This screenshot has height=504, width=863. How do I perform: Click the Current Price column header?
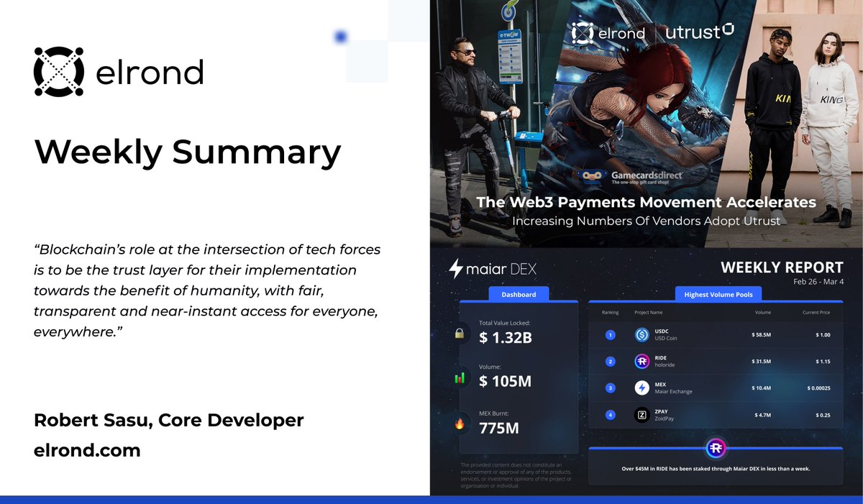point(817,313)
